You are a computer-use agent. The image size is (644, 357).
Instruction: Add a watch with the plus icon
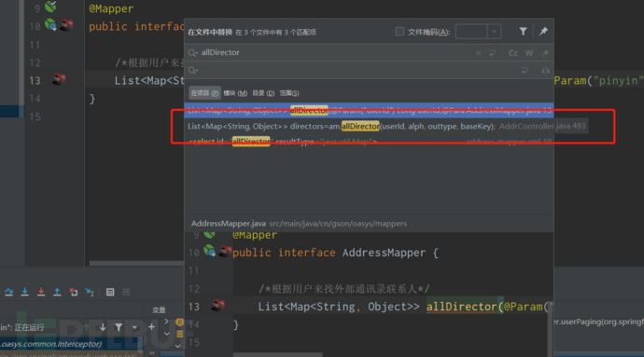pyautogui.click(x=151, y=327)
